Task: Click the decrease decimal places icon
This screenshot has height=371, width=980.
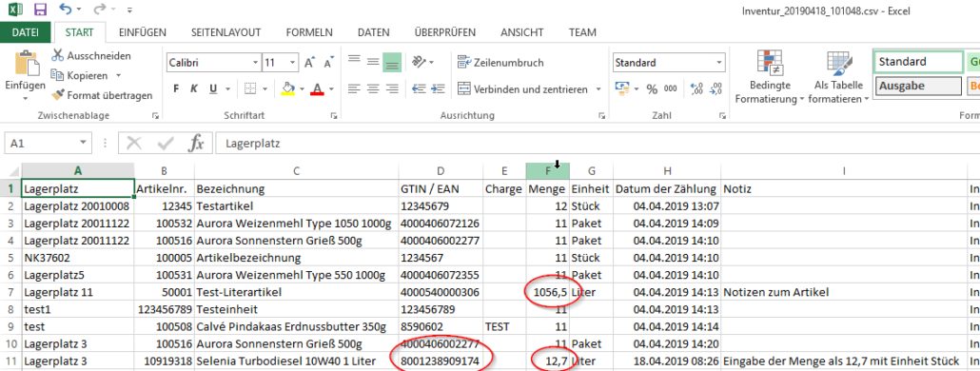Action: (716, 88)
